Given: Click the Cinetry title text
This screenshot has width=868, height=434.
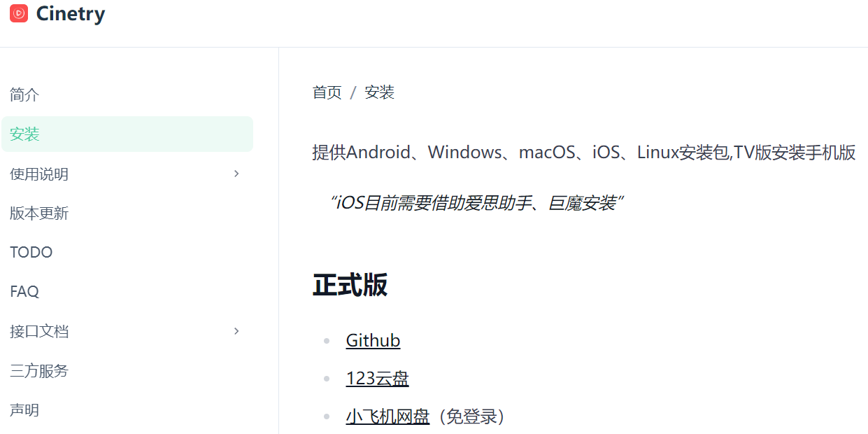Looking at the screenshot, I should pyautogui.click(x=70, y=13).
